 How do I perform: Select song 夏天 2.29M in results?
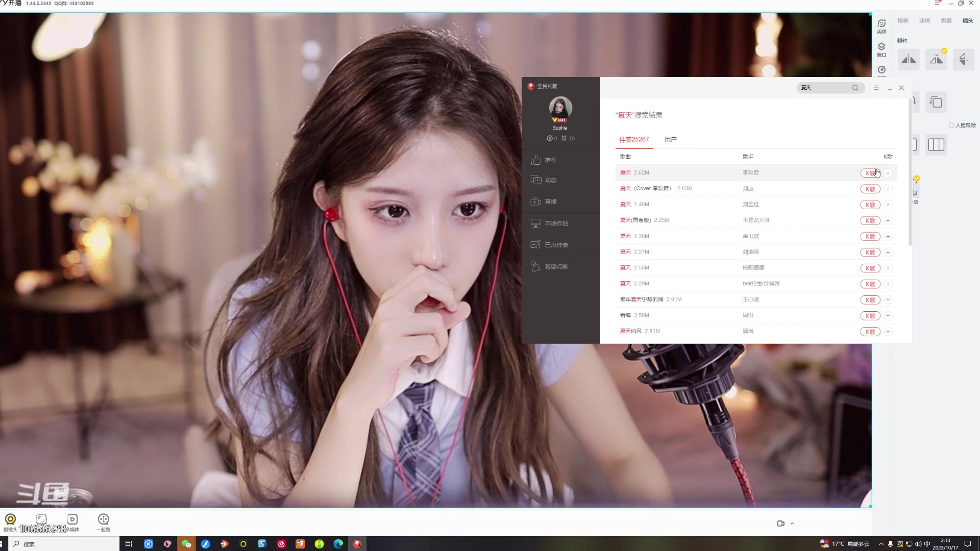tap(756, 284)
